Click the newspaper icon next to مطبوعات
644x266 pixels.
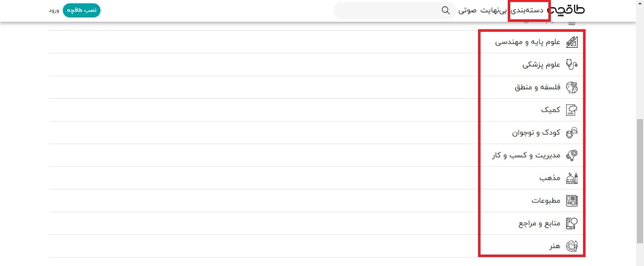(x=572, y=200)
